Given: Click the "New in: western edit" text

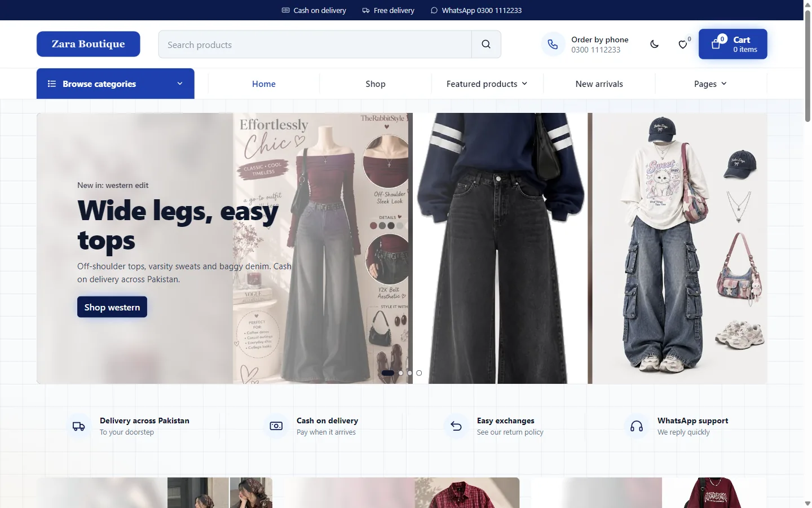Looking at the screenshot, I should point(113,185).
